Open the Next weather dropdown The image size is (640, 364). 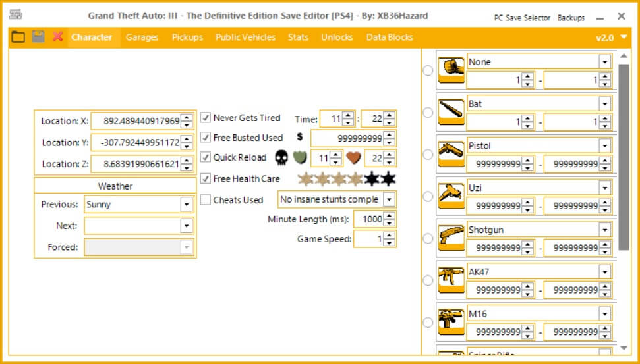tap(186, 225)
